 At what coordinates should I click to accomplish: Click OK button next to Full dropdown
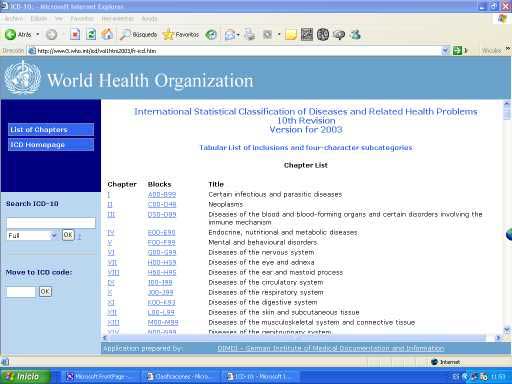coord(68,235)
